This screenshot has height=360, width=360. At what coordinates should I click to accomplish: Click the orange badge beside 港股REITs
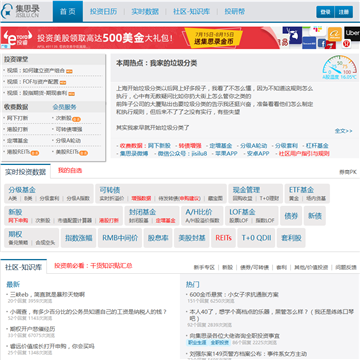[x=35, y=153]
